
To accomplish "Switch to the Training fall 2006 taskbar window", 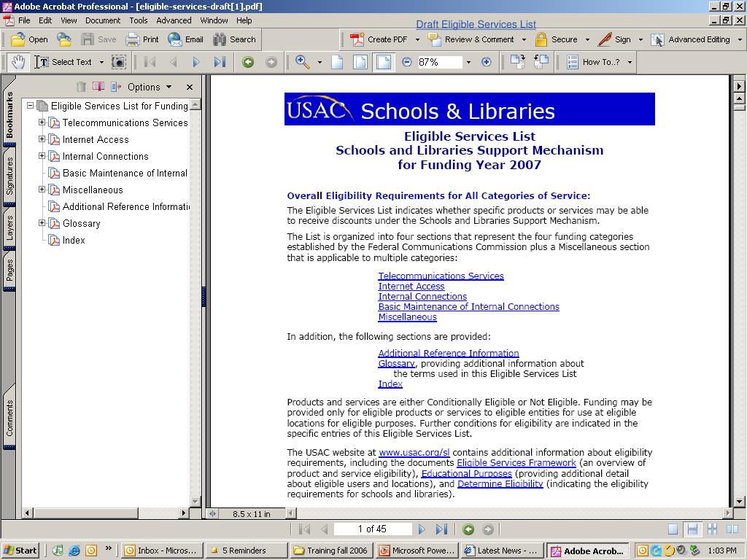I will 332,551.
